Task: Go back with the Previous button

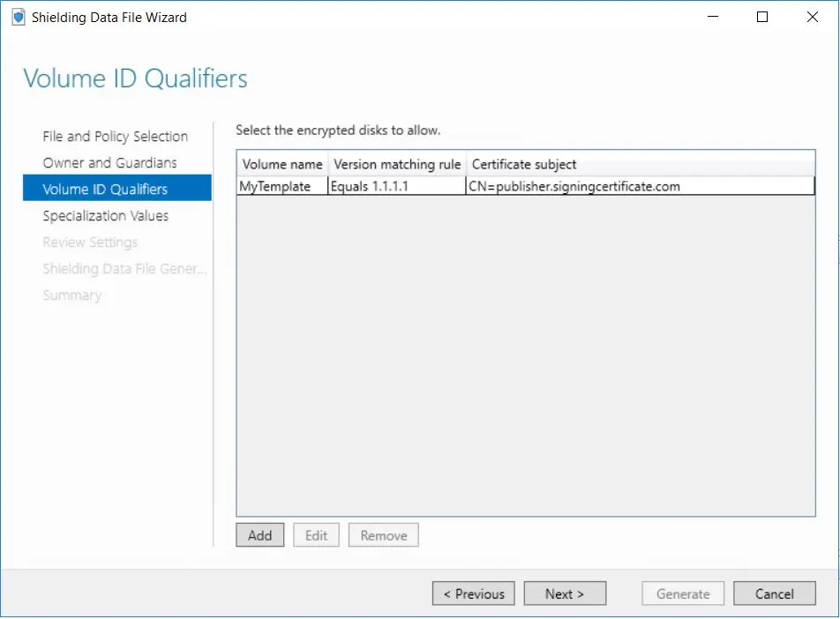Action: coord(474,594)
